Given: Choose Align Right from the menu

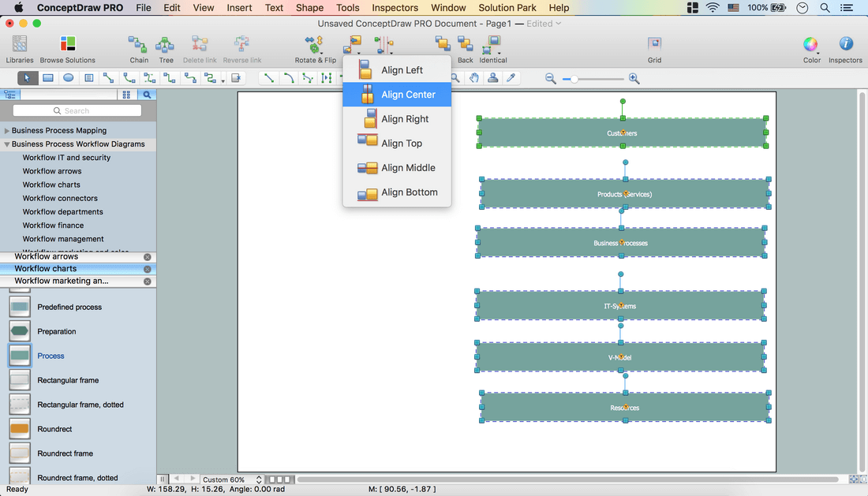Looking at the screenshot, I should (405, 119).
